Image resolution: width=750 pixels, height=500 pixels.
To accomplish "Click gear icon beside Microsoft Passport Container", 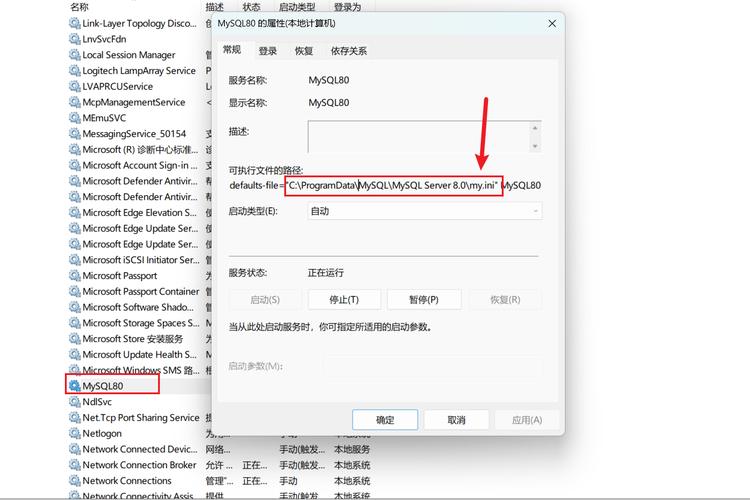I will click(75, 291).
